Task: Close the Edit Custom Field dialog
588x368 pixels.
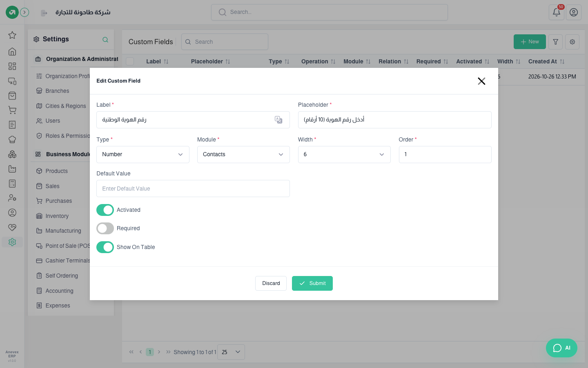Action: point(481,81)
